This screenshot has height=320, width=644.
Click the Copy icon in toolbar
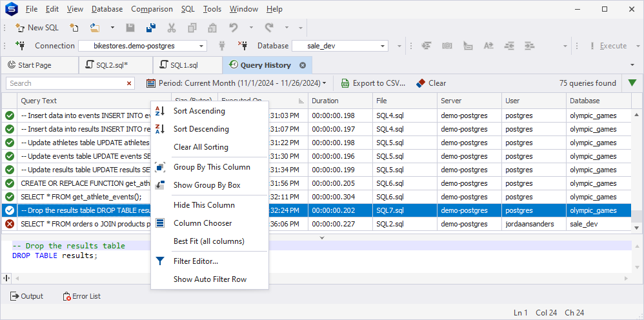[192, 28]
